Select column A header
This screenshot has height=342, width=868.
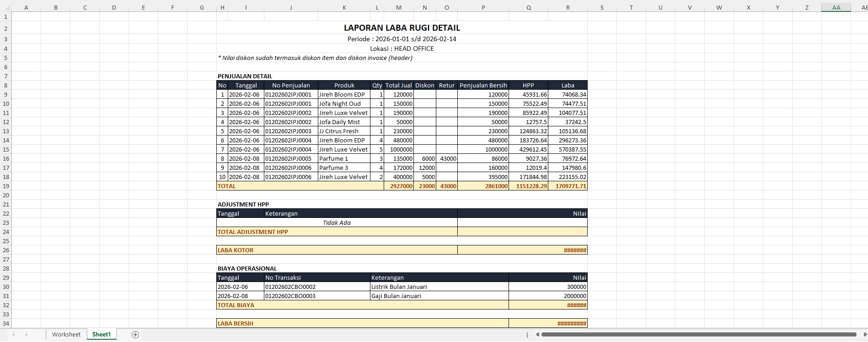coord(26,7)
